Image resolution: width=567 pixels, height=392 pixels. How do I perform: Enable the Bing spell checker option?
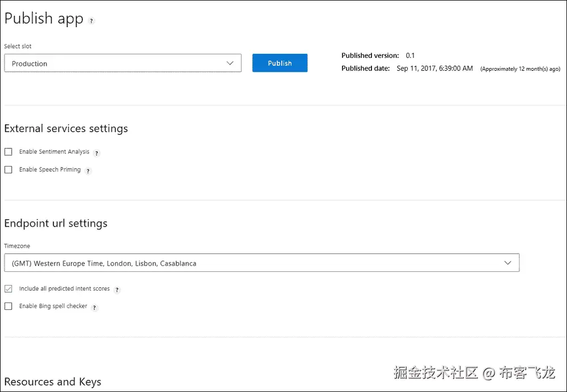pos(8,306)
